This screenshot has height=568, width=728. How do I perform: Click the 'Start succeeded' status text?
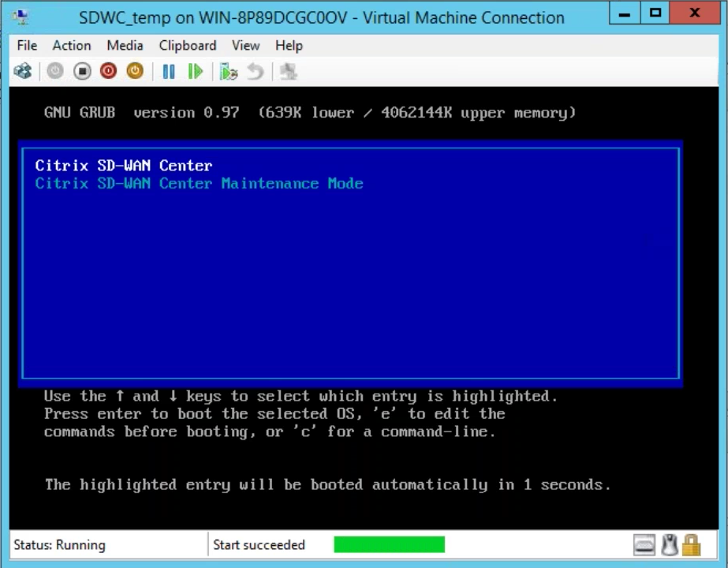tap(259, 545)
